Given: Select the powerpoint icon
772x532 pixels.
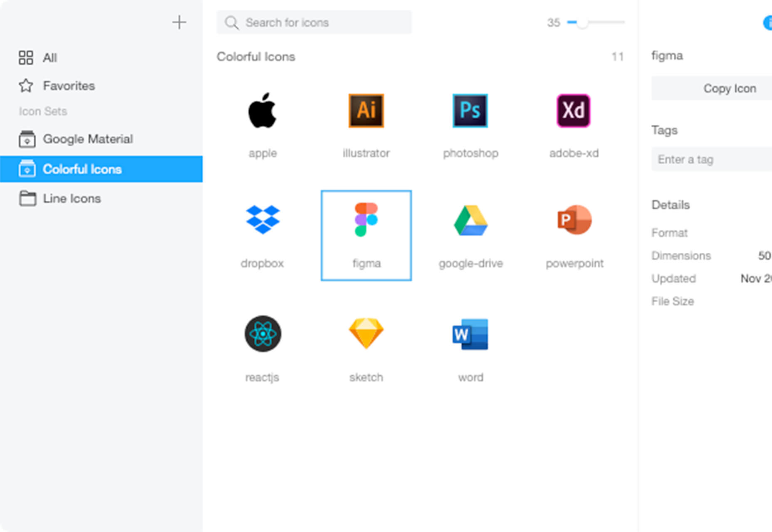Looking at the screenshot, I should click(574, 219).
